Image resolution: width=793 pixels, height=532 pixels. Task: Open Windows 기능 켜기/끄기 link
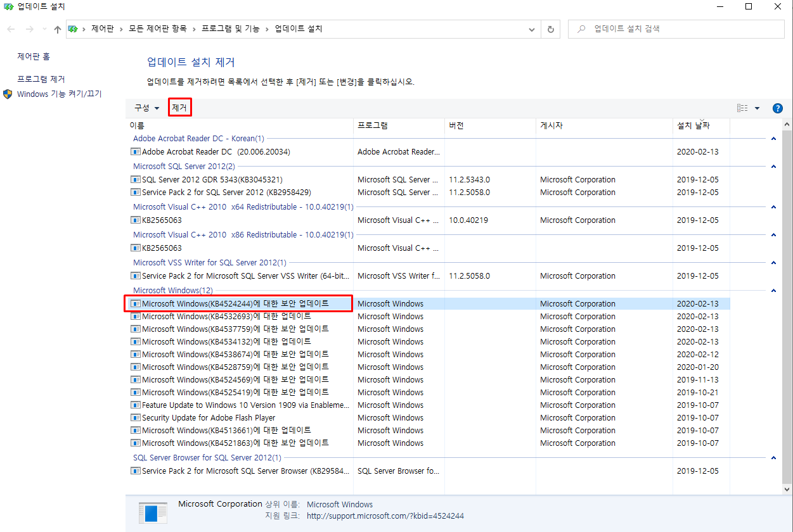pyautogui.click(x=59, y=94)
